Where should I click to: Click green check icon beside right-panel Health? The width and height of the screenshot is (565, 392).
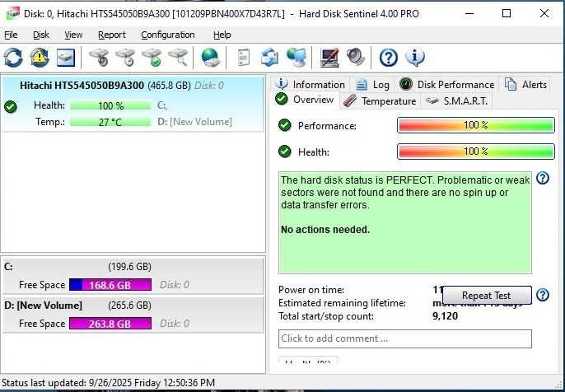pos(285,152)
